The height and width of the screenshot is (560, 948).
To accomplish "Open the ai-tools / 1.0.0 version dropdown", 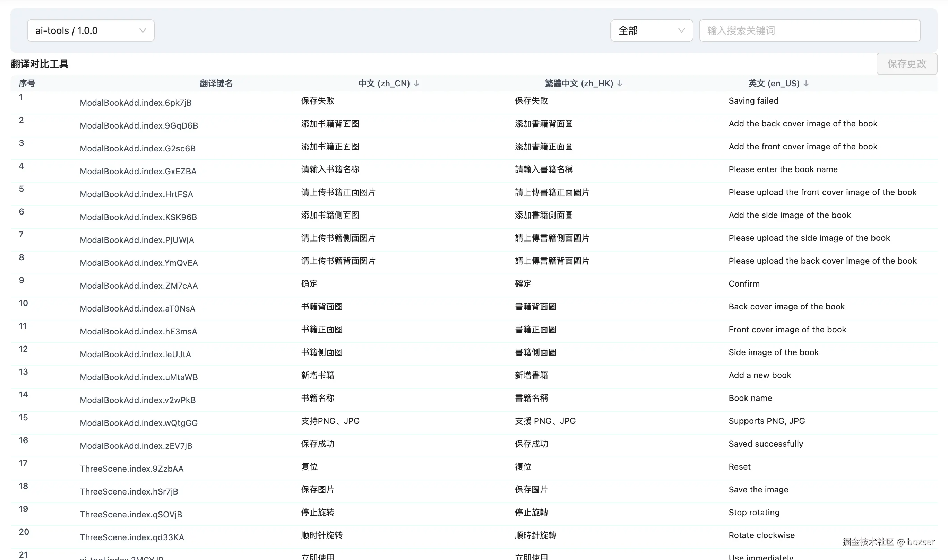I will tap(91, 30).
